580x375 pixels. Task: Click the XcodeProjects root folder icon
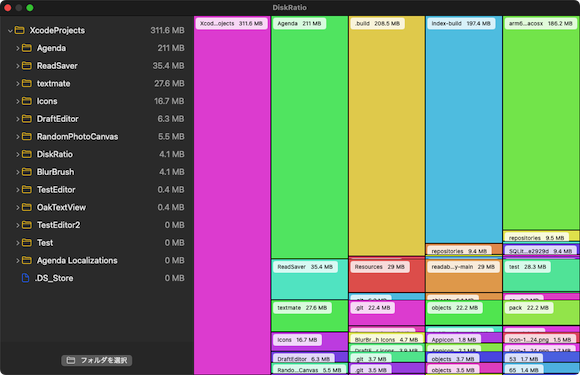pos(19,30)
